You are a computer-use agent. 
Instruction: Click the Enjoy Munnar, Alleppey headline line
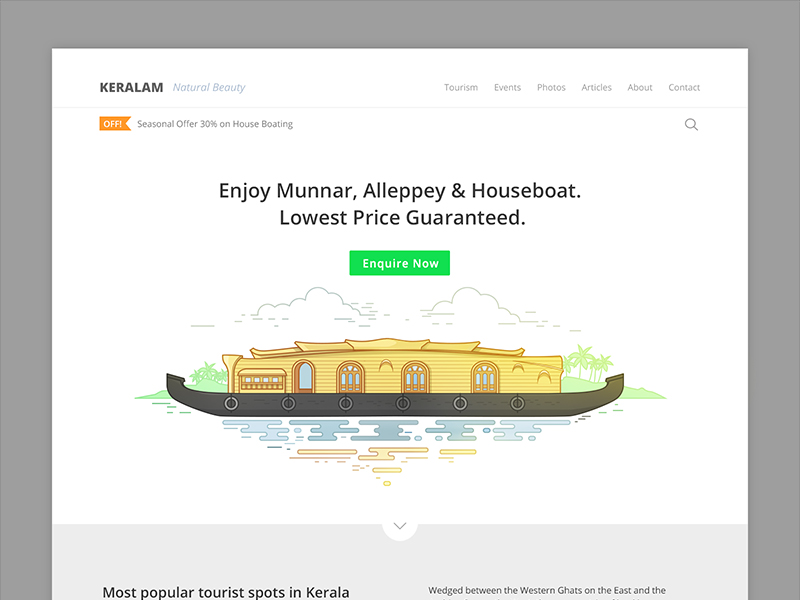tap(400, 190)
